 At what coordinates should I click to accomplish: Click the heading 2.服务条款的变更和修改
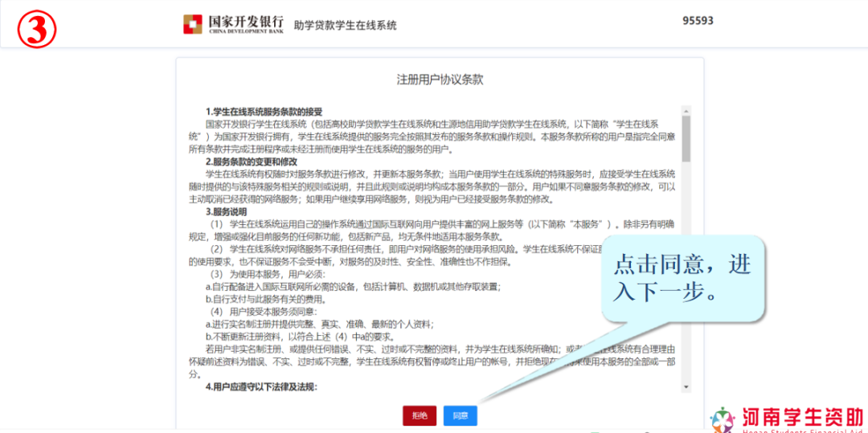pos(251,161)
